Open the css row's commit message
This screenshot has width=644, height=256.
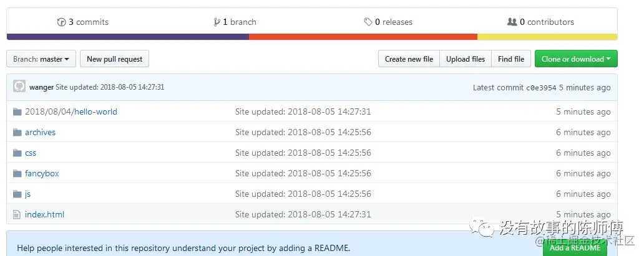click(x=303, y=153)
